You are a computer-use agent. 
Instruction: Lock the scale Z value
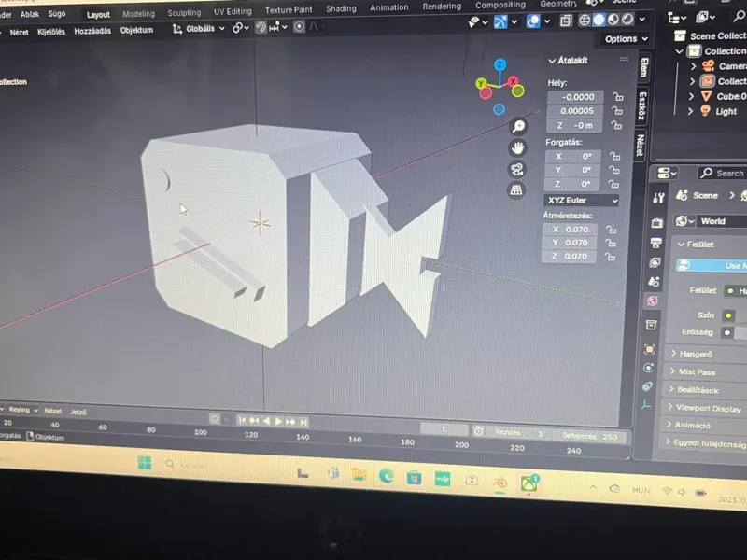pyautogui.click(x=610, y=257)
